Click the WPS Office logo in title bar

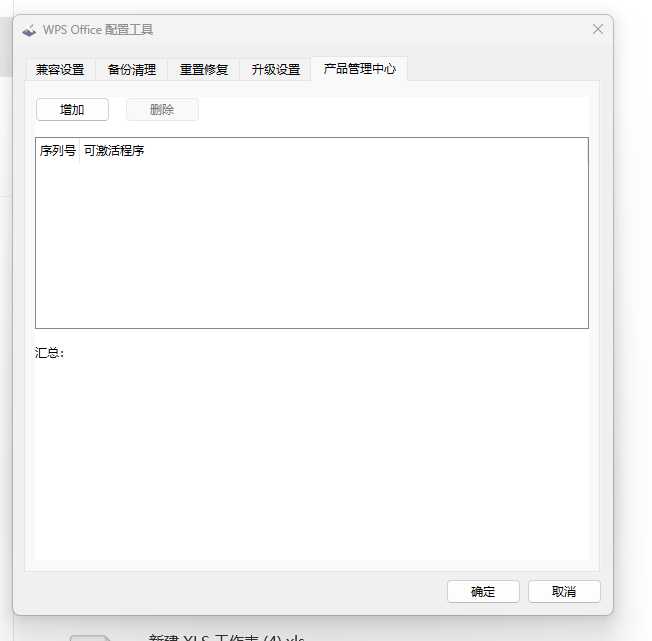tap(29, 30)
